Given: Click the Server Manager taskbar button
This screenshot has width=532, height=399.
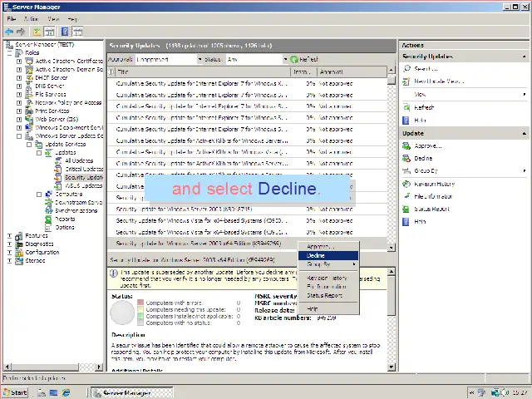Looking at the screenshot, I should coord(132,392).
